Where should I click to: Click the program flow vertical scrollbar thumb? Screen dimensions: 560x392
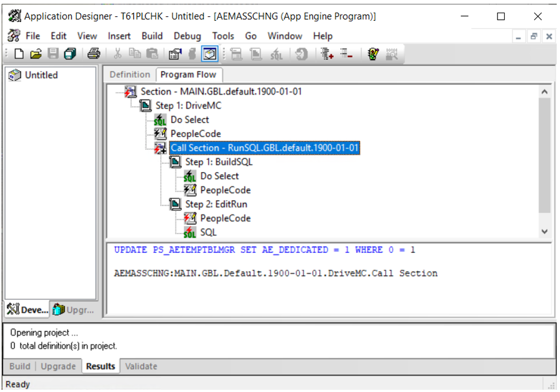[544, 155]
